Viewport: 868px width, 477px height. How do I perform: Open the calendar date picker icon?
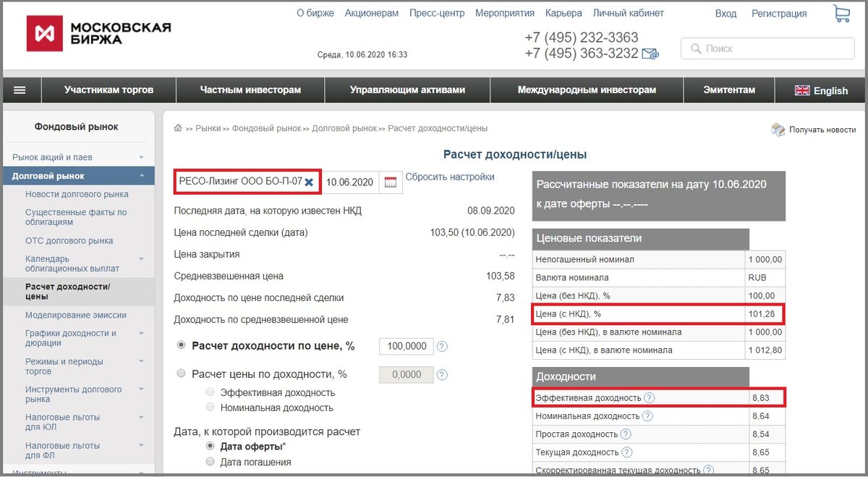coord(391,182)
